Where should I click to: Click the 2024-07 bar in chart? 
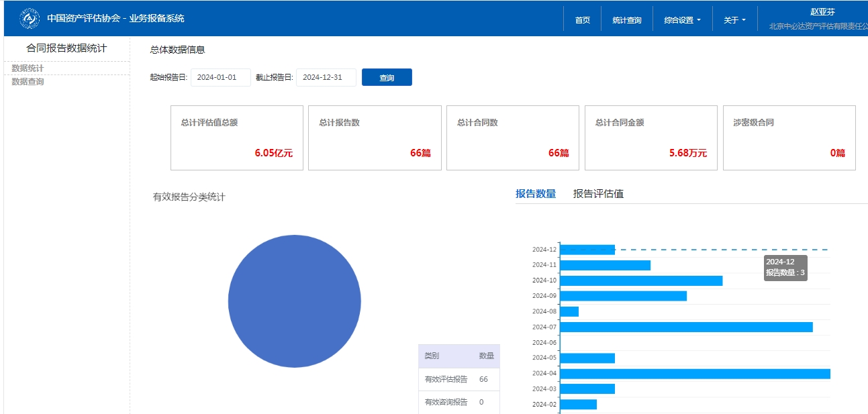(x=686, y=327)
